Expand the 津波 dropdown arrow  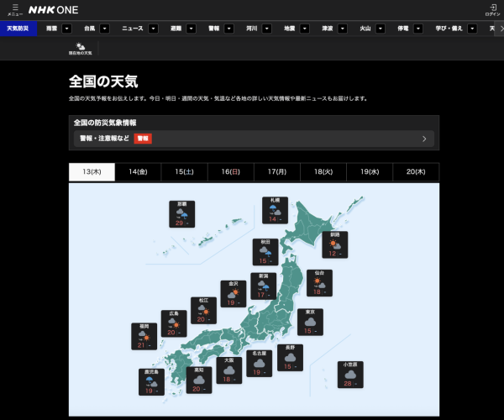[343, 29]
